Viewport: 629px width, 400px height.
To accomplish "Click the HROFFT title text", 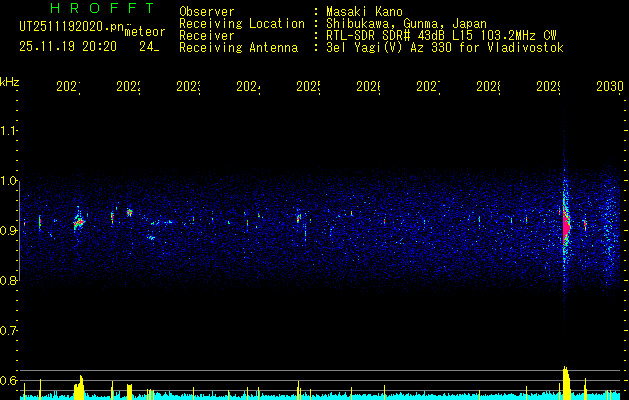I will [103, 8].
